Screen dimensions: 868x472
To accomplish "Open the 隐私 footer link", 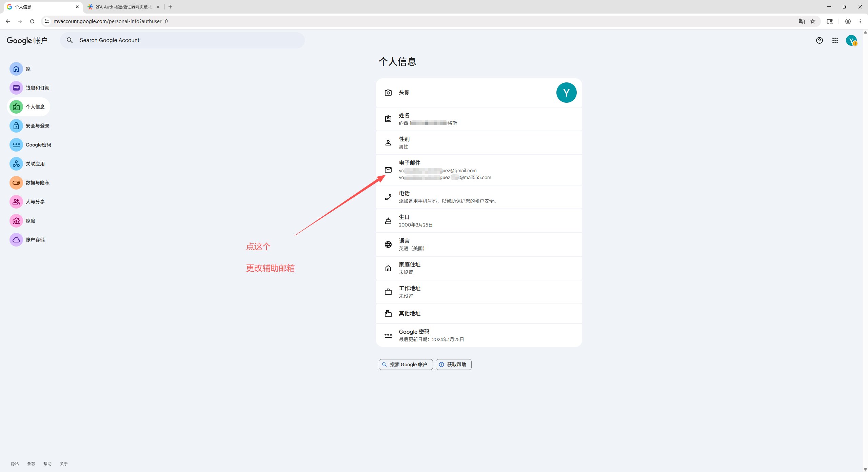I will [x=15, y=464].
